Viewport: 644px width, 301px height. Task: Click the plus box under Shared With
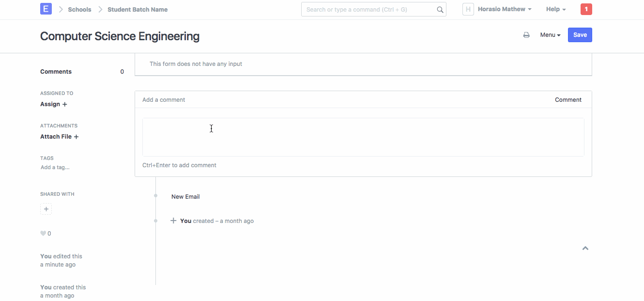[x=46, y=209]
